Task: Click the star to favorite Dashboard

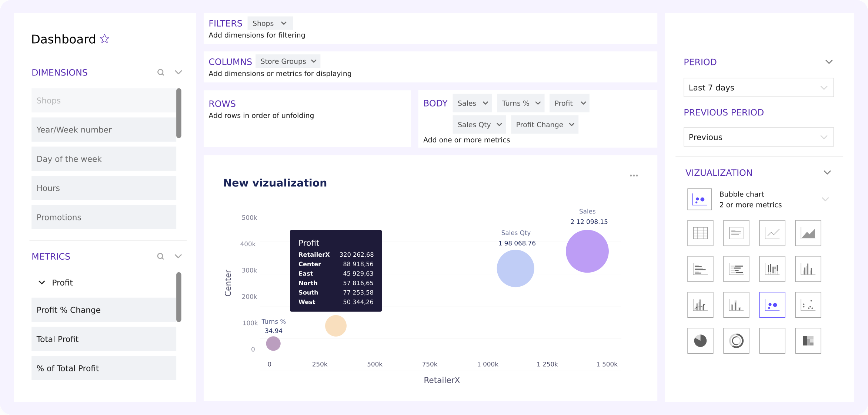Action: pos(105,39)
